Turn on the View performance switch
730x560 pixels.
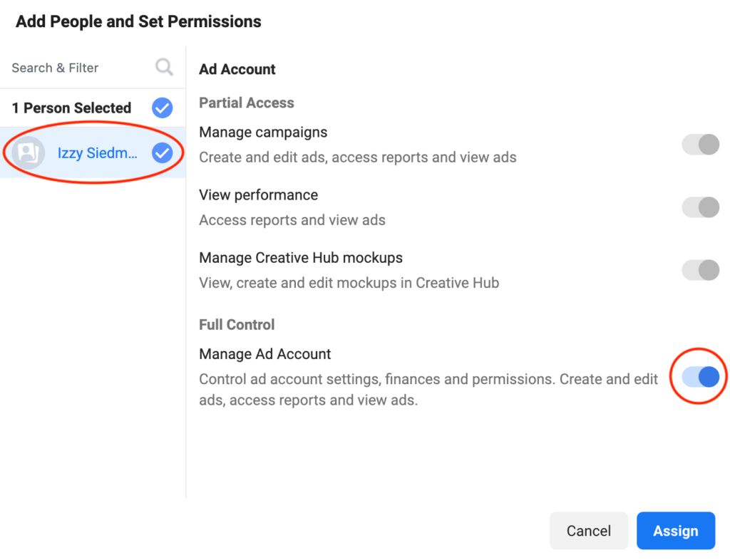coord(701,207)
